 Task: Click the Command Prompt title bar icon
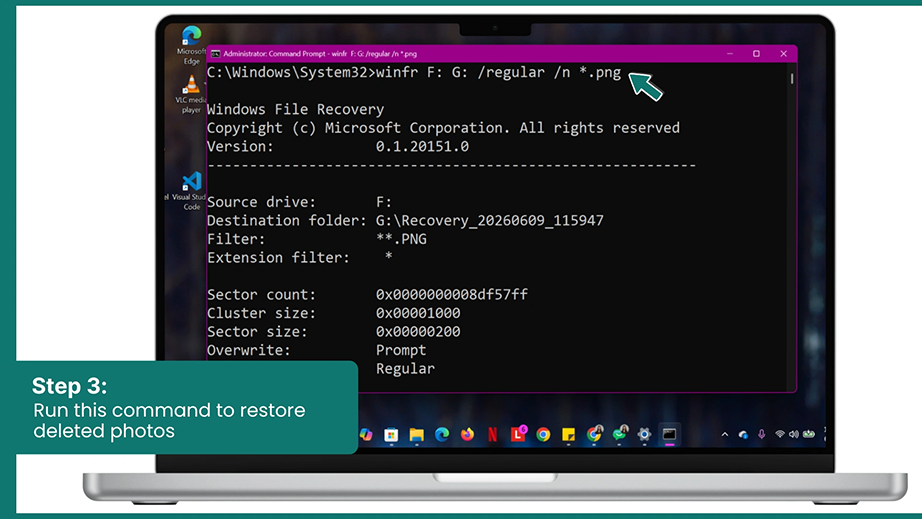pos(215,53)
